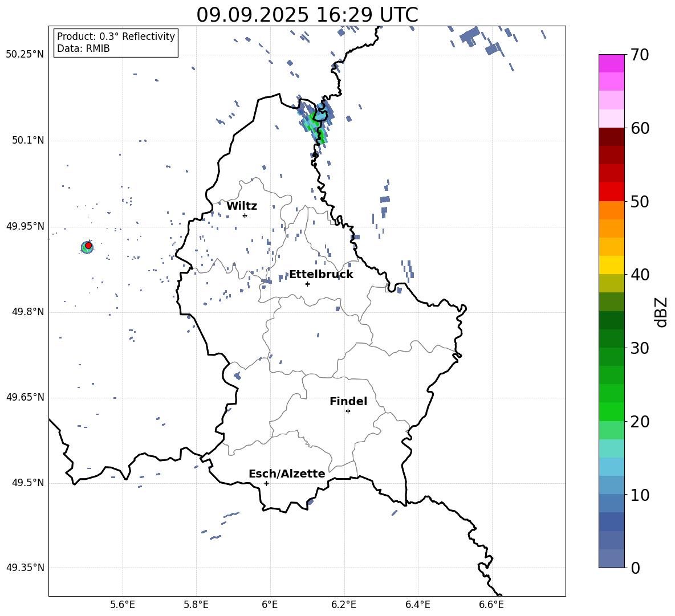Click the Esch/Alzette station label
The image size is (675, 616).
pos(287,474)
